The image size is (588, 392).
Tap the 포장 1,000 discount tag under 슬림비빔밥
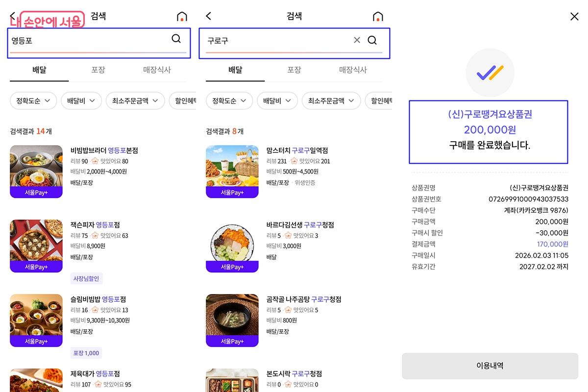(86, 353)
